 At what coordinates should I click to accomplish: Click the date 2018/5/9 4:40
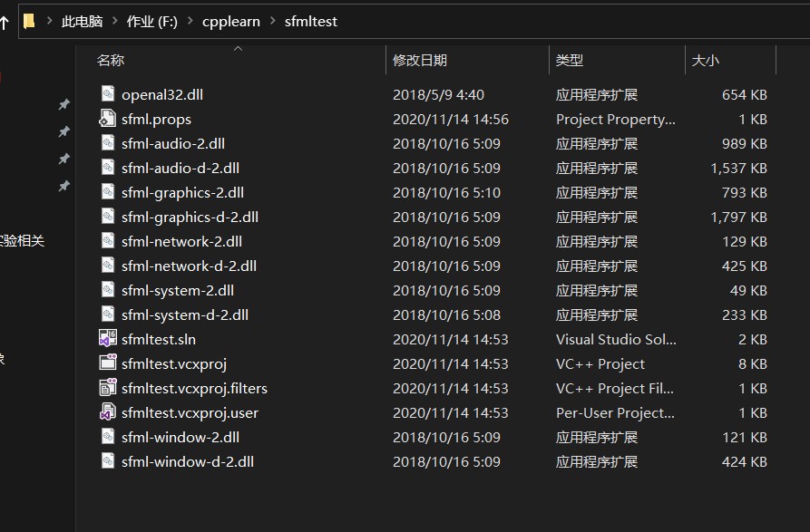439,95
